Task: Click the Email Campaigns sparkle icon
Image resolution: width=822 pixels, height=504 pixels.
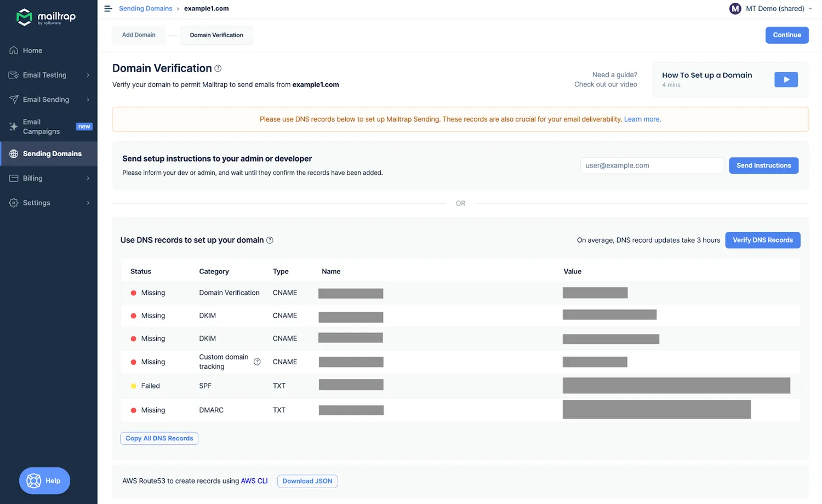Action: 14,127
